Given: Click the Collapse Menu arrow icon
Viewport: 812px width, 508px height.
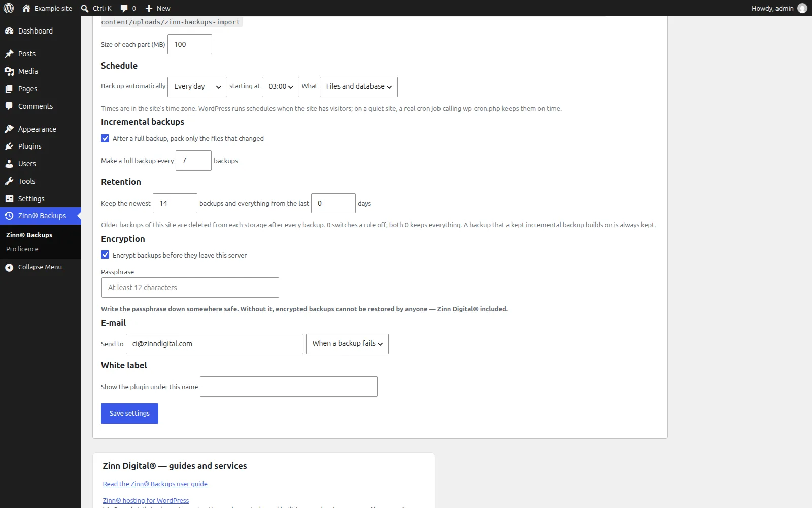Looking at the screenshot, I should coord(9,267).
